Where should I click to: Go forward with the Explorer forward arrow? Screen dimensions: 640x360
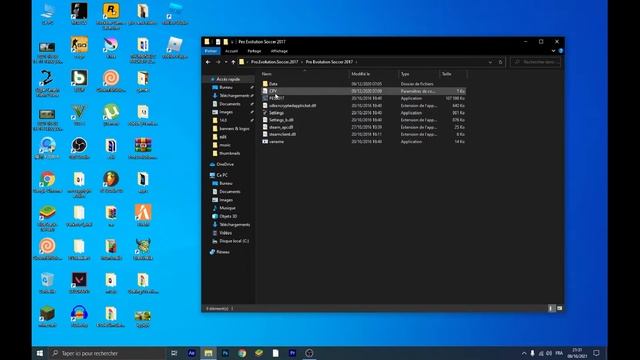(x=218, y=62)
